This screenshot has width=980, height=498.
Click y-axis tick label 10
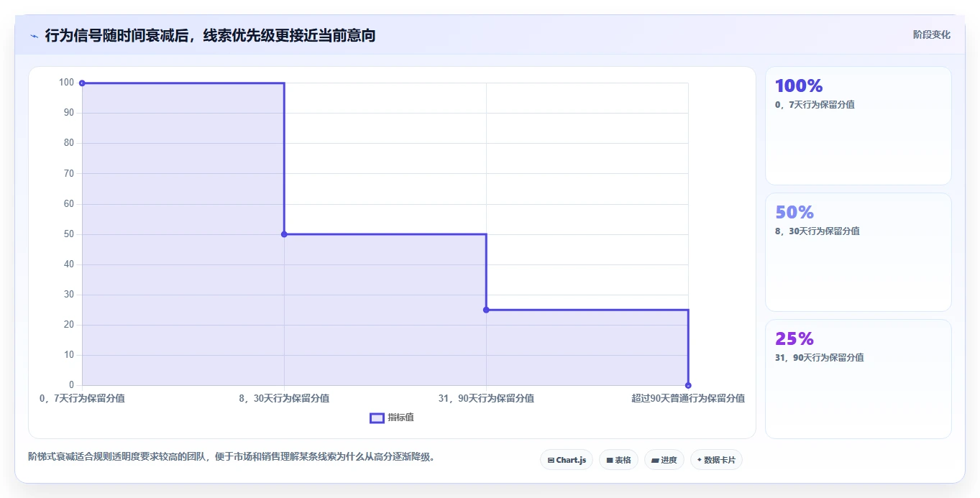[x=69, y=355]
